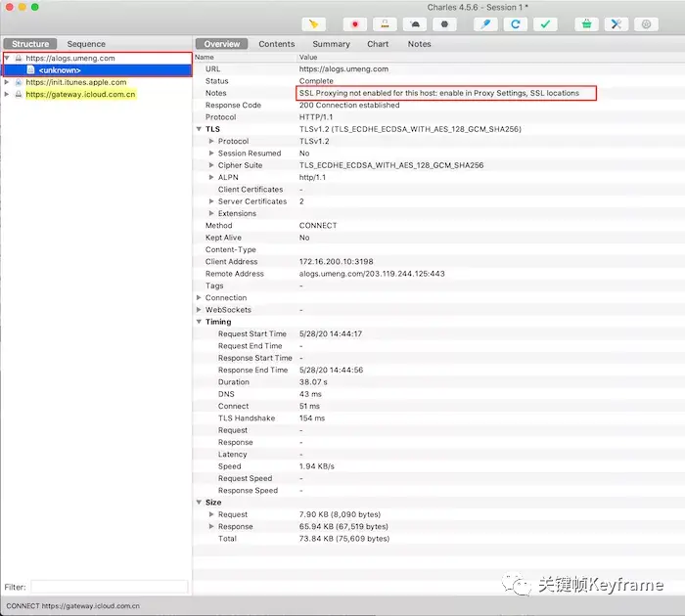Expand the Size Response row
The width and height of the screenshot is (685, 616).
pos(211,526)
